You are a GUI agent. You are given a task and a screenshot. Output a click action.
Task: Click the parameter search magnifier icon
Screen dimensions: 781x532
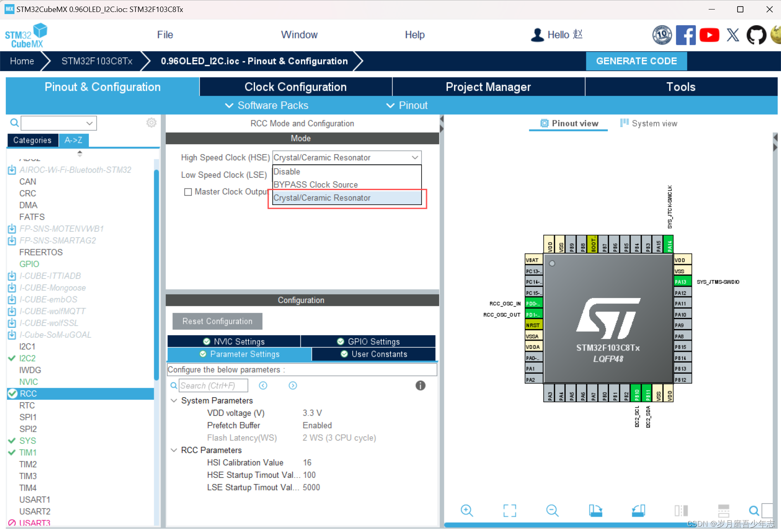tap(174, 386)
